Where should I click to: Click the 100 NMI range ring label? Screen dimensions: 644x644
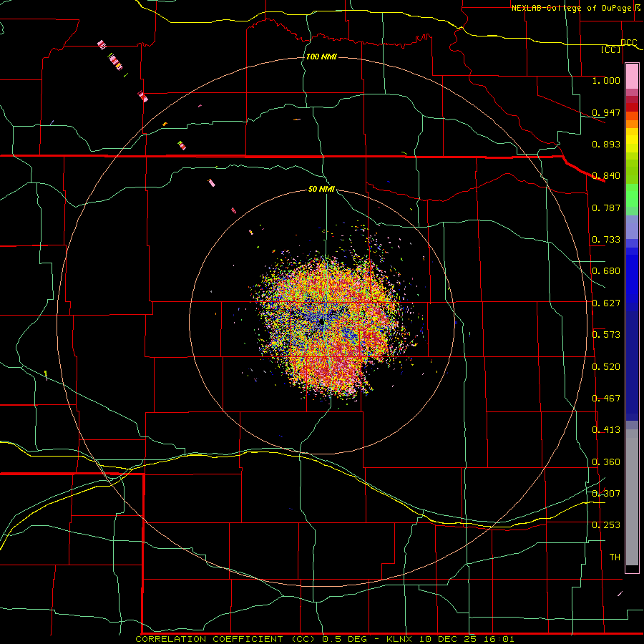(x=321, y=57)
